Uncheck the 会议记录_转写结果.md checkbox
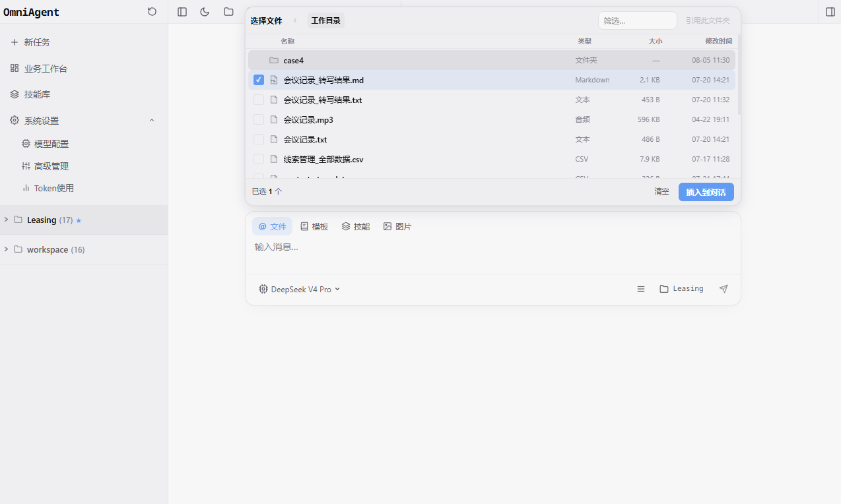The width and height of the screenshot is (841, 504). pos(259,80)
